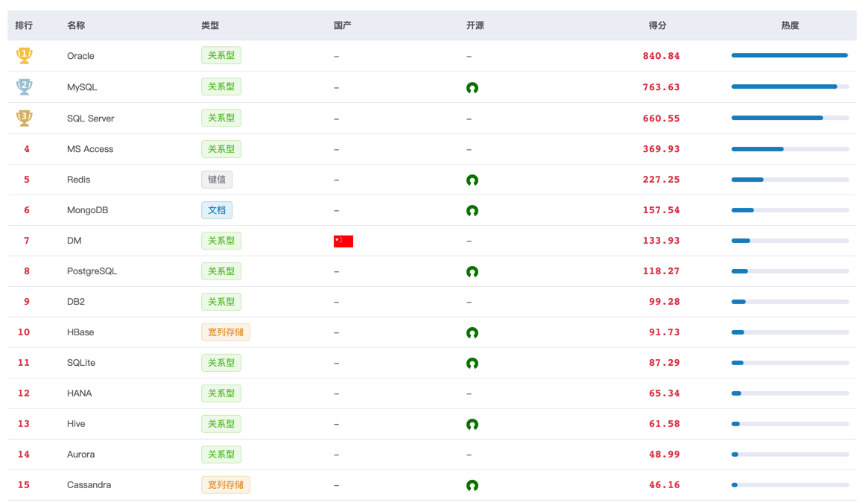868x503 pixels.
Task: Click the 得分 column header
Action: 657,25
